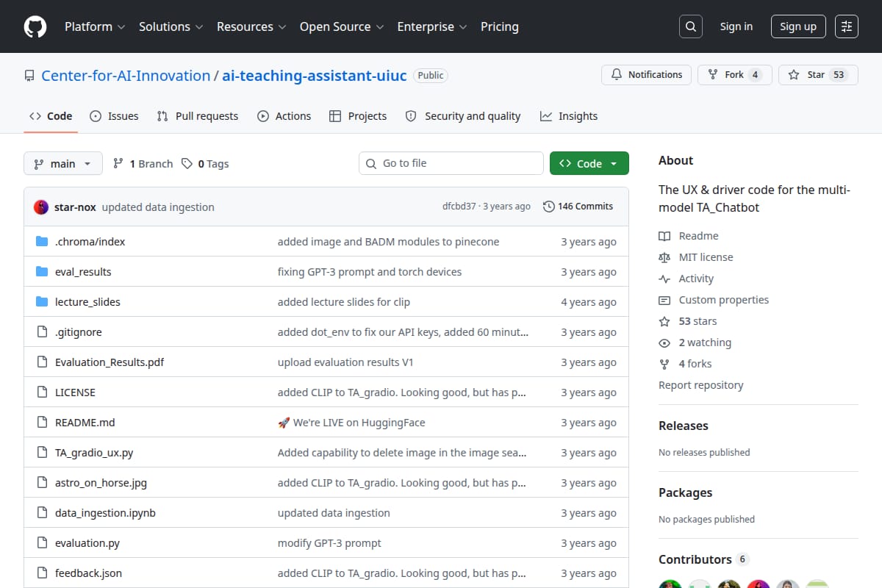Click the pulse icon beside Activity

pyautogui.click(x=664, y=279)
